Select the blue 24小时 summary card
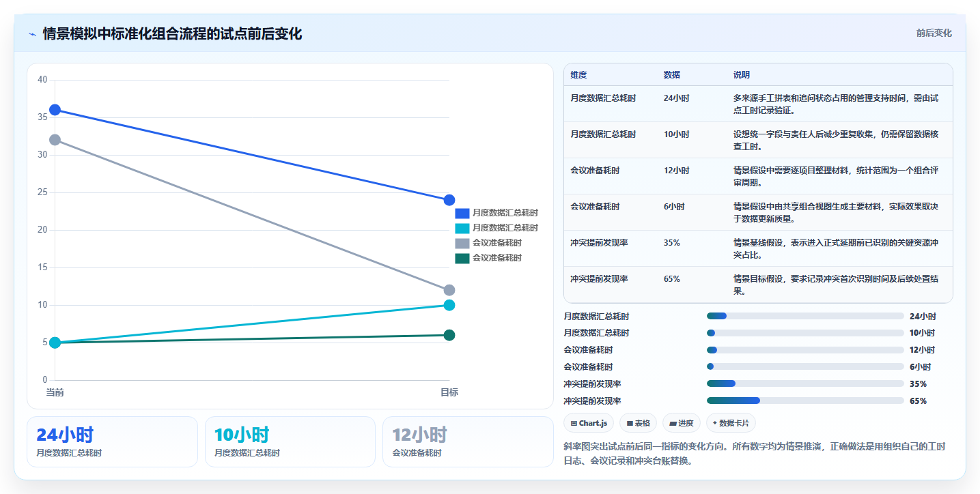Screen dimensions: 980x494 [x=112, y=441]
